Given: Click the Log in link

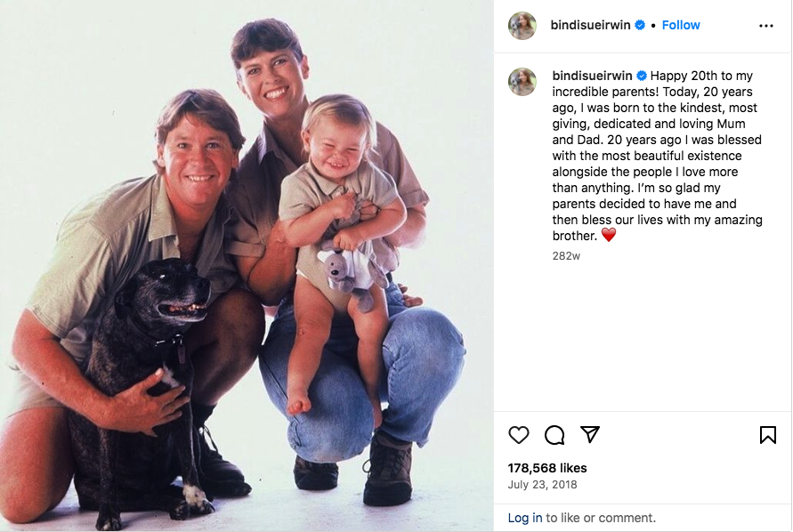Looking at the screenshot, I should click(x=525, y=518).
